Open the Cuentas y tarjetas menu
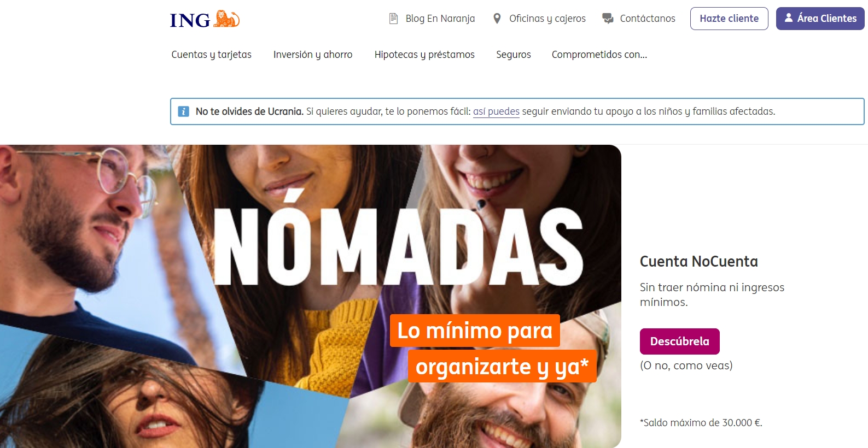The height and width of the screenshot is (448, 868). point(211,55)
